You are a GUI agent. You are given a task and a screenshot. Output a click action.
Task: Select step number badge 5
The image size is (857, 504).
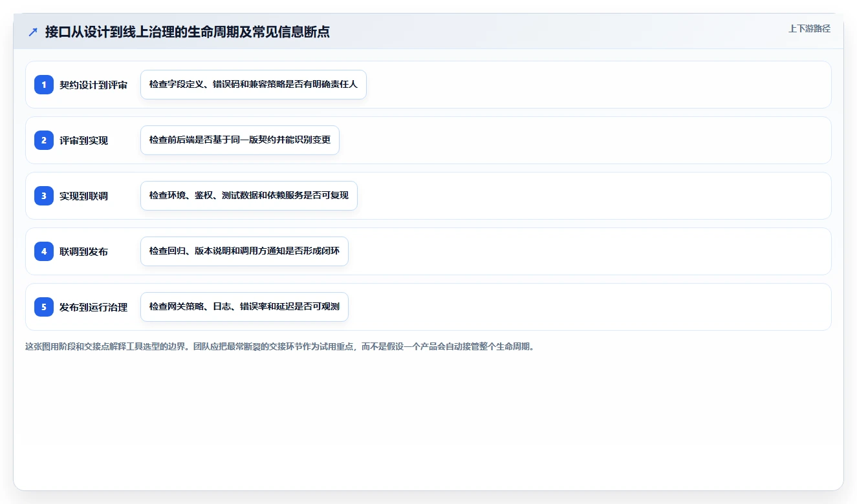tap(44, 307)
